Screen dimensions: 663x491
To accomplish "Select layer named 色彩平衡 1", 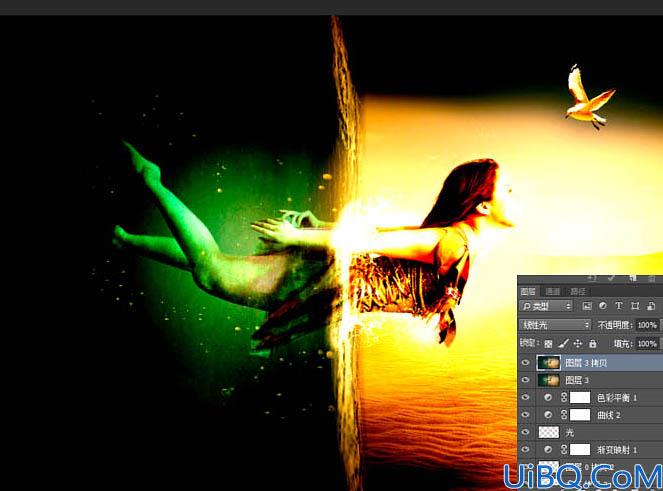I will 617,398.
